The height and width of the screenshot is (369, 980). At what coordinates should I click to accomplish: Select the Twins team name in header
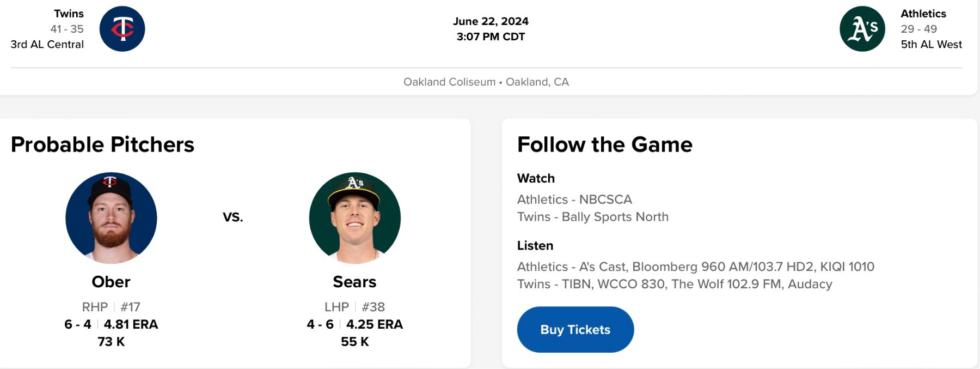pyautogui.click(x=69, y=14)
